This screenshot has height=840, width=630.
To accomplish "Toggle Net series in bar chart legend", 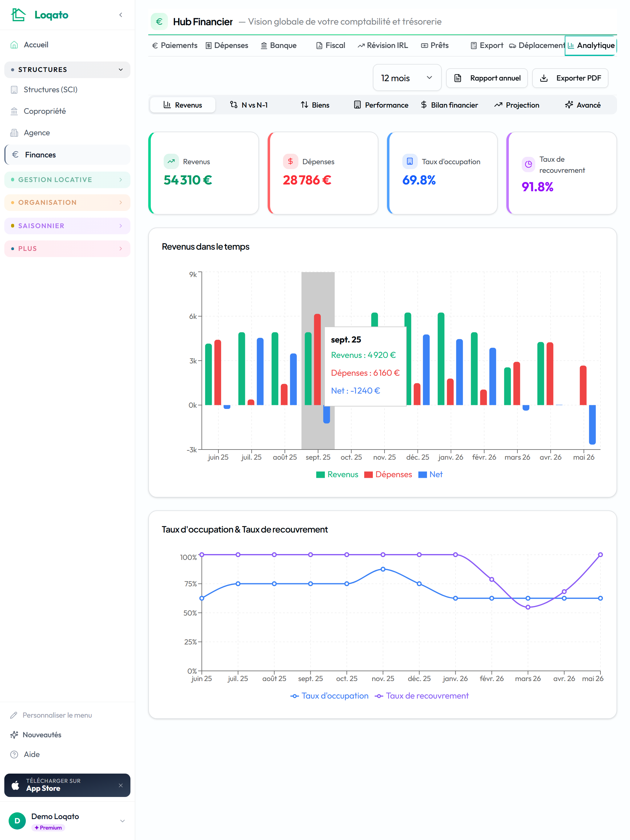I will 430,474.
